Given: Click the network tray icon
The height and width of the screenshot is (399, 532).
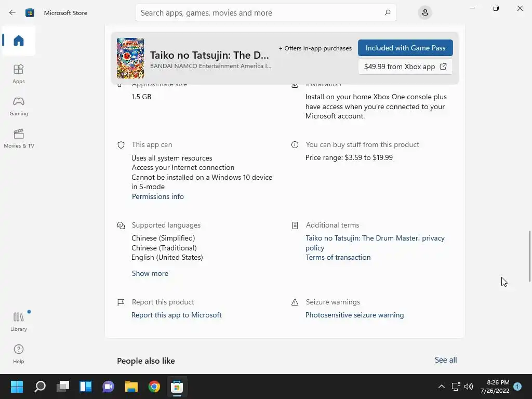Looking at the screenshot, I should point(456,387).
